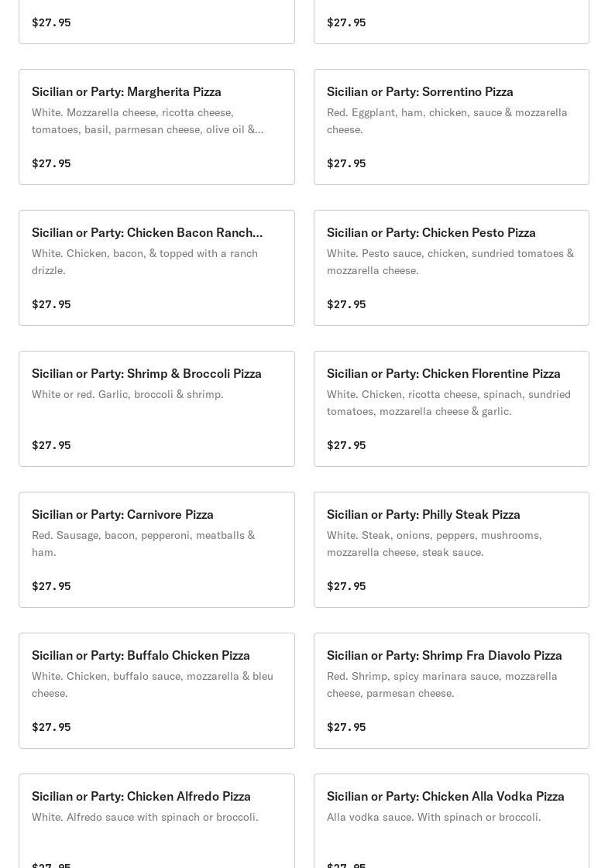Click the Philly Steak Pizza description text
This screenshot has height=868, width=608.
click(x=435, y=544)
